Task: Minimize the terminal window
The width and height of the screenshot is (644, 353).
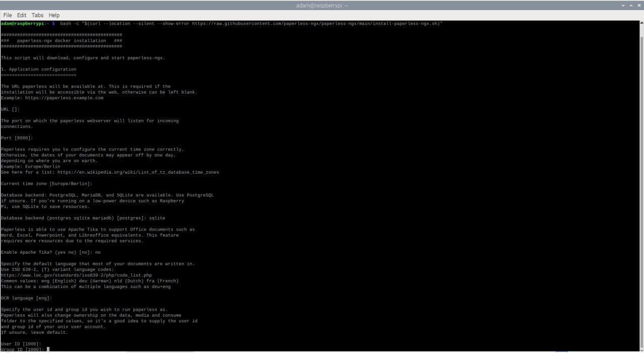Action: 623,6
